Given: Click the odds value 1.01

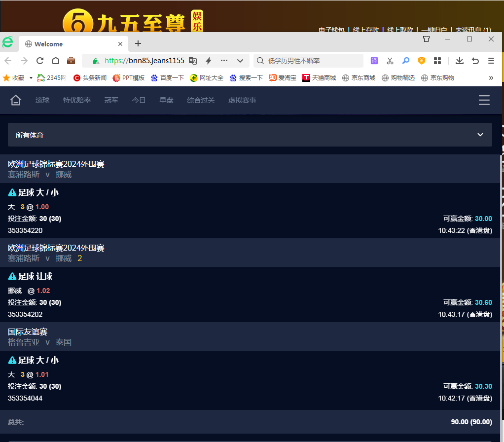Looking at the screenshot, I should [x=42, y=374].
